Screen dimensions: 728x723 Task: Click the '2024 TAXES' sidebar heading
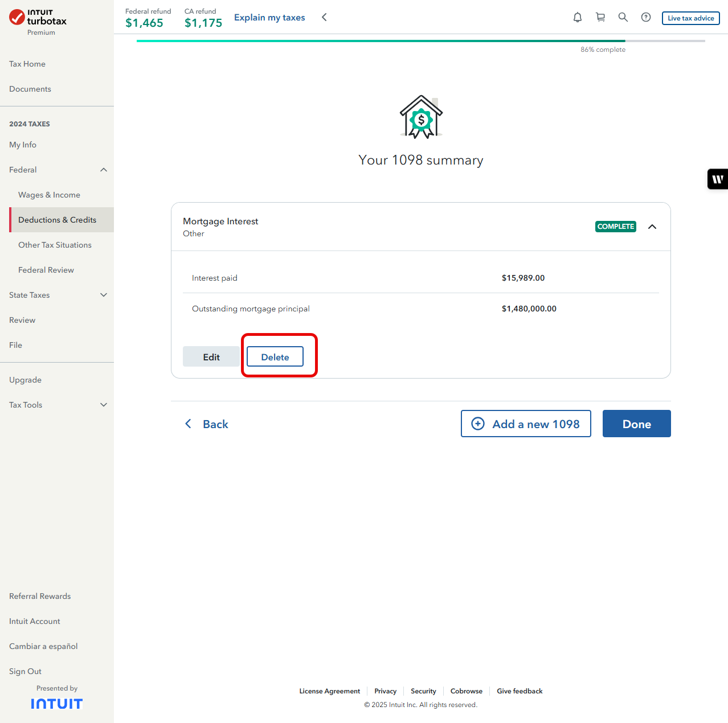[x=30, y=124]
